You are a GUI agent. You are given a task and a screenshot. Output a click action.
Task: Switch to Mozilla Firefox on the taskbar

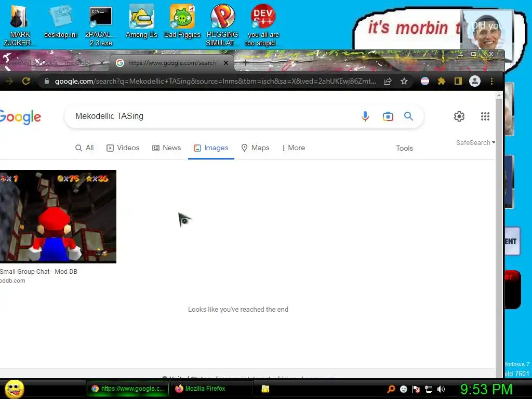click(x=212, y=389)
